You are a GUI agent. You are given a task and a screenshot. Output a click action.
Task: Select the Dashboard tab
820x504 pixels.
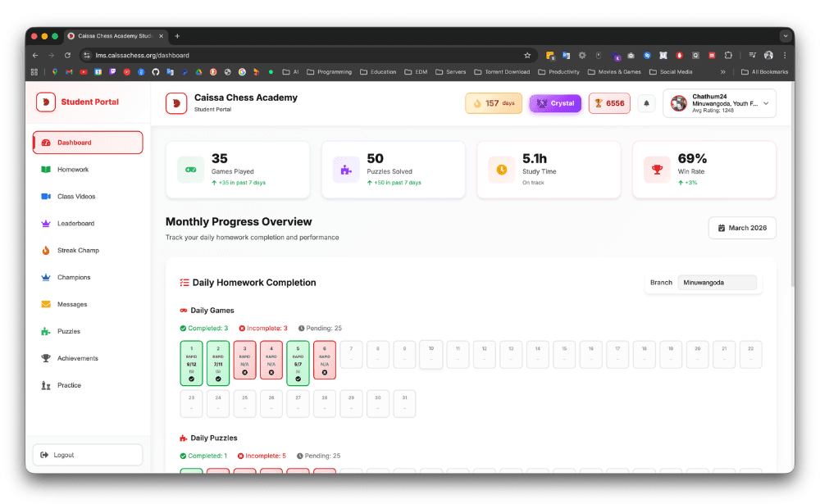pyautogui.click(x=76, y=142)
